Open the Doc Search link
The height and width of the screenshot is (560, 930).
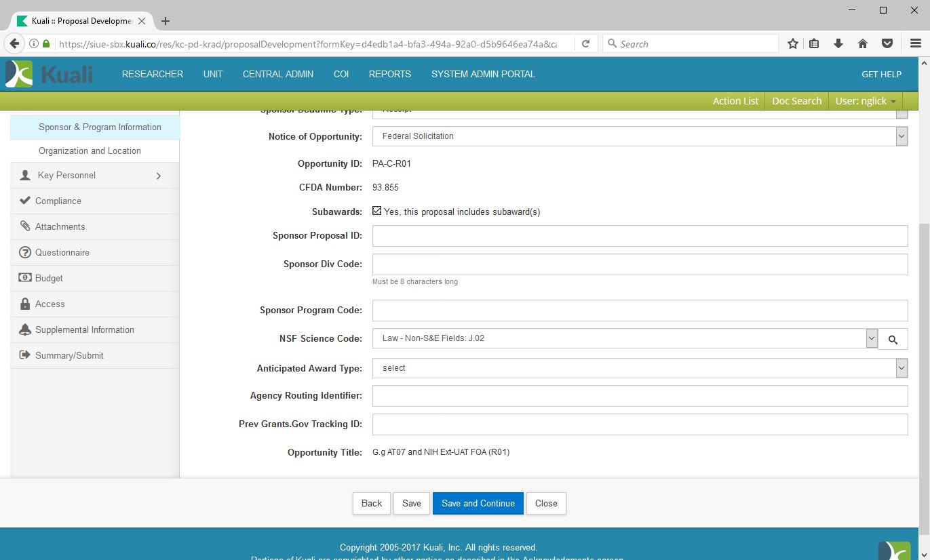(x=796, y=101)
